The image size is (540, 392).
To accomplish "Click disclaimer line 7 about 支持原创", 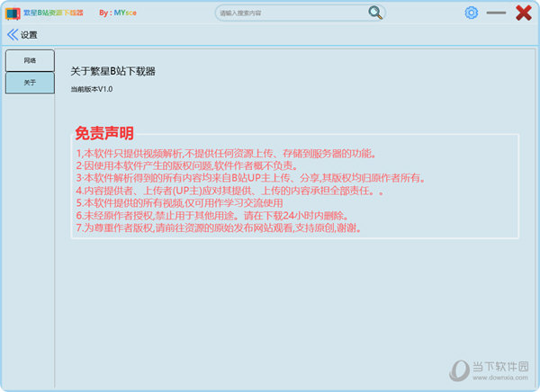I will [x=219, y=227].
